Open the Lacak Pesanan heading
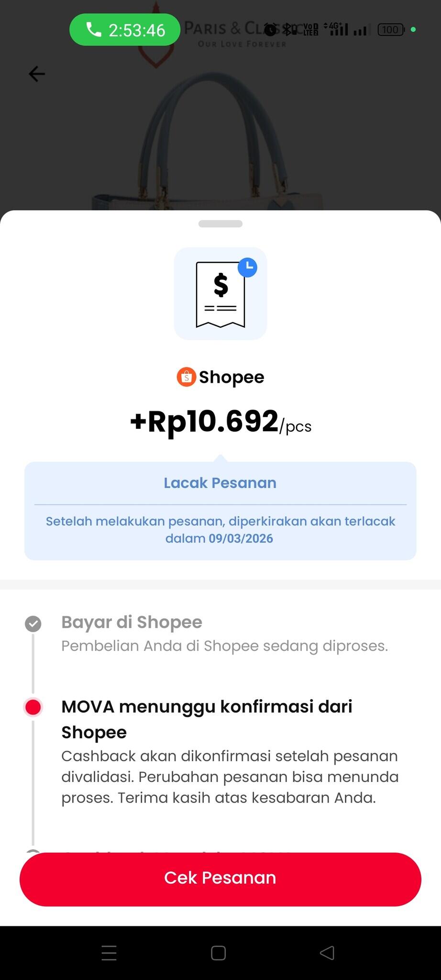Viewport: 441px width, 980px height. pyautogui.click(x=220, y=483)
